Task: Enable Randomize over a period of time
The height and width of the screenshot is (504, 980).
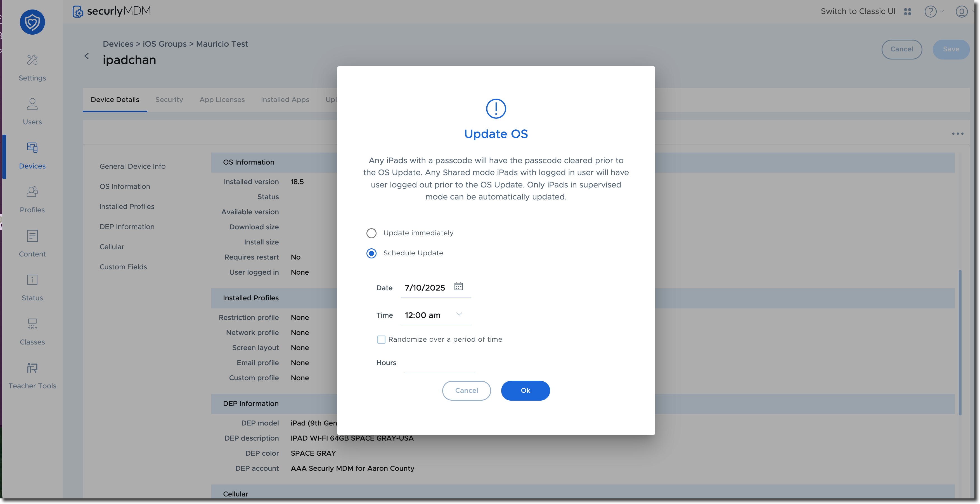Action: click(x=381, y=339)
